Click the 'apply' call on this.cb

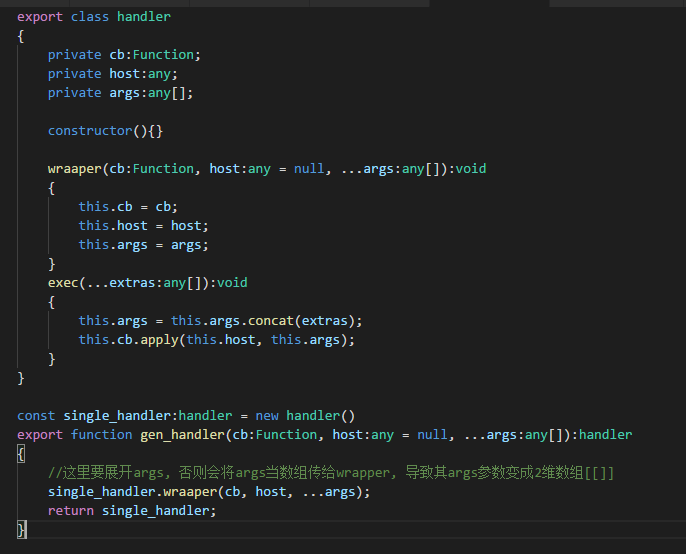click(159, 340)
